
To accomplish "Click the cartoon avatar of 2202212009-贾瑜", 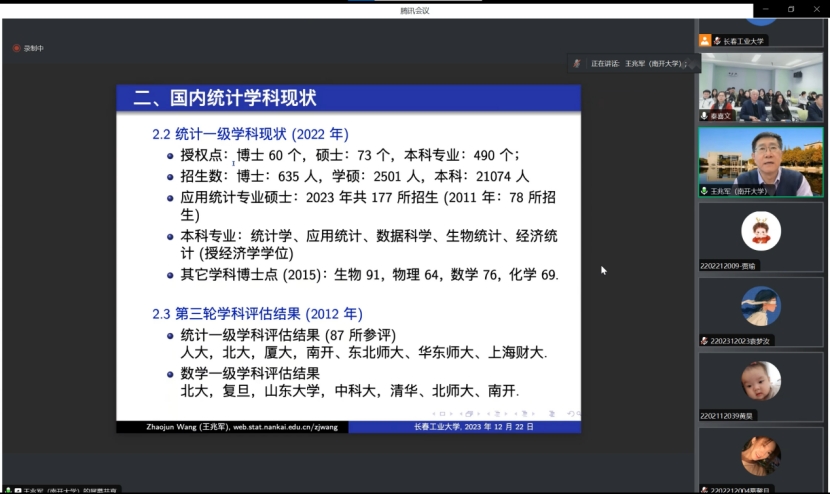I will click(x=761, y=232).
